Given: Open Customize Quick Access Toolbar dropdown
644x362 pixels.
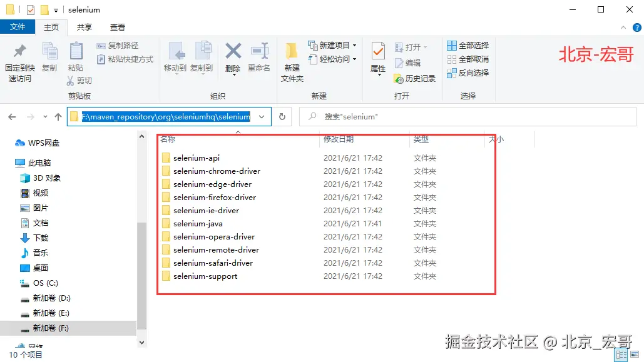Looking at the screenshot, I should (x=56, y=10).
